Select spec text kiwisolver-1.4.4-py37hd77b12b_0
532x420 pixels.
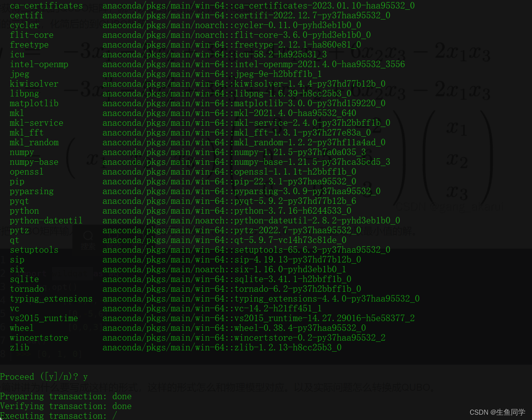(310, 84)
